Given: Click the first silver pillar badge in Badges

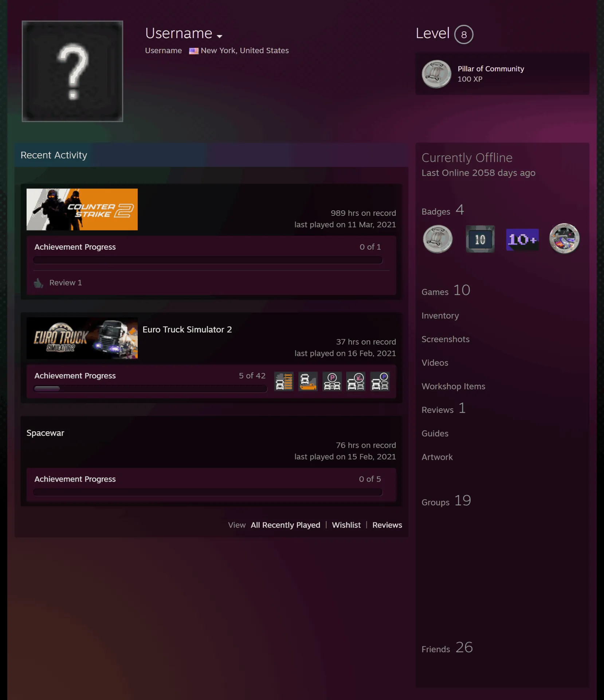Looking at the screenshot, I should [438, 239].
